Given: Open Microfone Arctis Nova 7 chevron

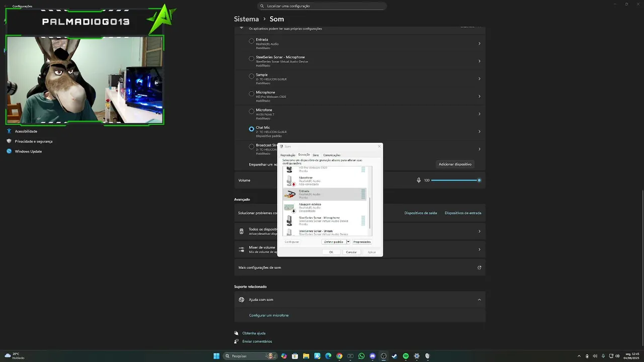Looking at the screenshot, I should pyautogui.click(x=479, y=114).
